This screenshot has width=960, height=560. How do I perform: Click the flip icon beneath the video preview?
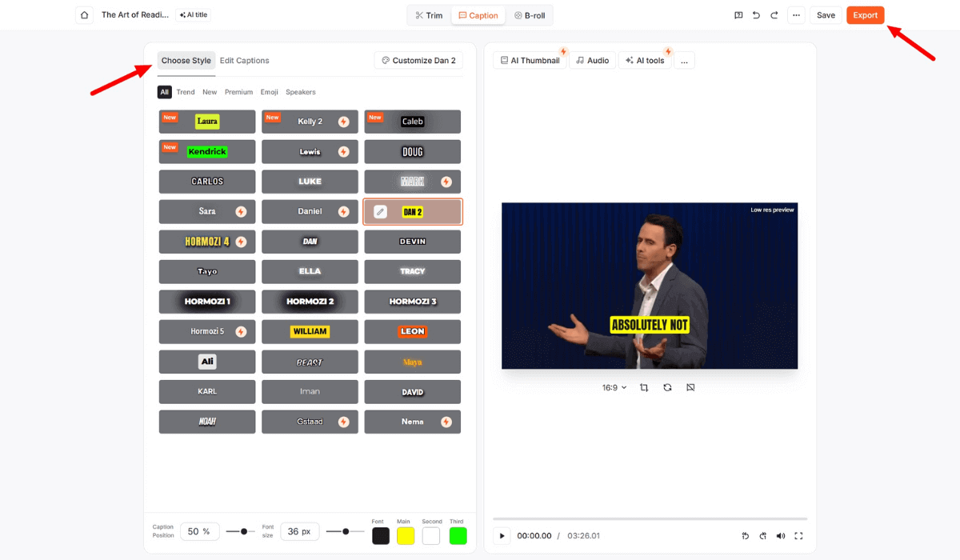click(690, 387)
